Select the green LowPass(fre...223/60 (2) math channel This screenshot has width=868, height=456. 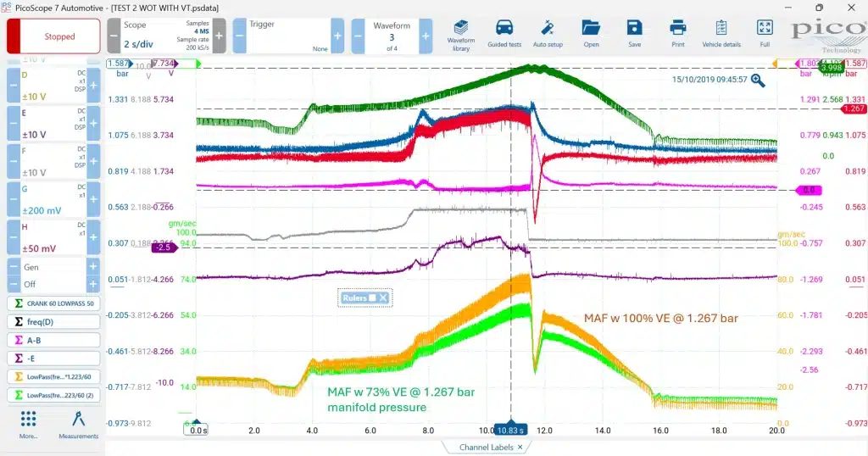pyautogui.click(x=53, y=395)
